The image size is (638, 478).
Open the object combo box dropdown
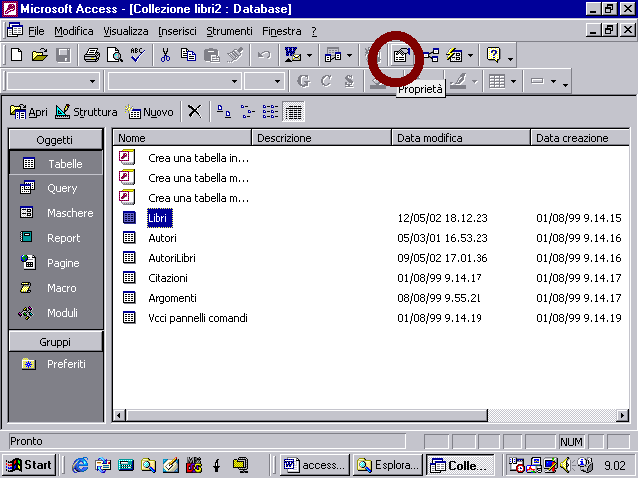point(92,81)
